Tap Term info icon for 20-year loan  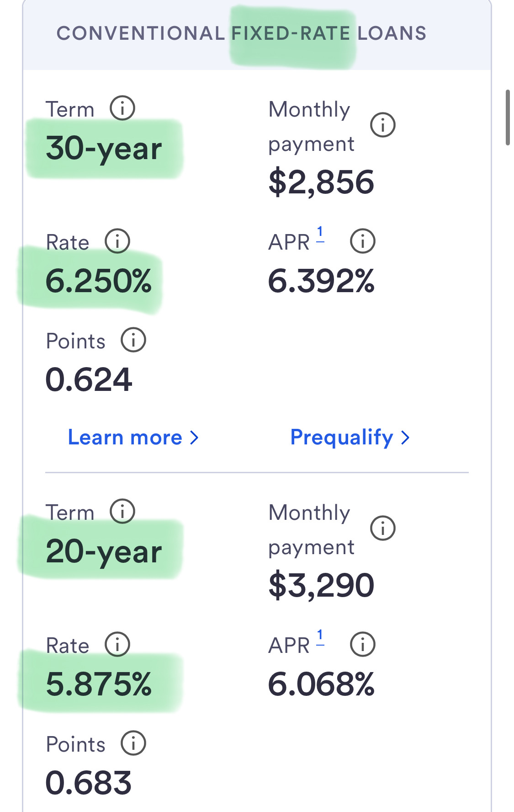[122, 511]
